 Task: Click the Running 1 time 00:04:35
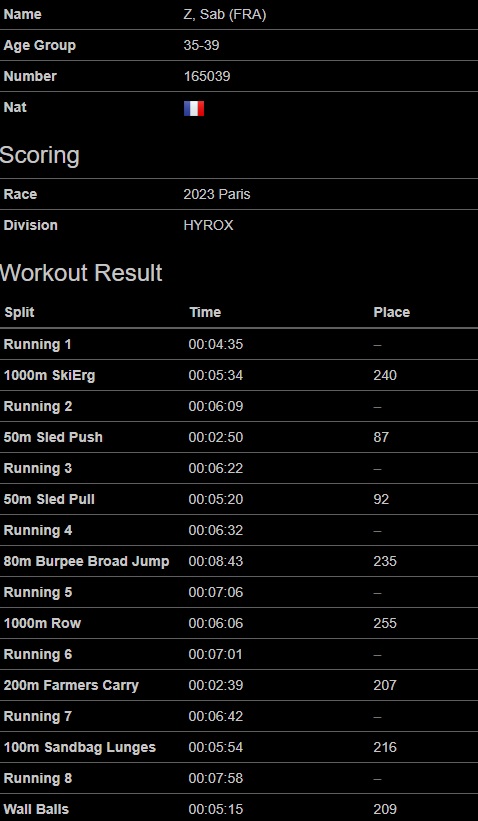click(x=216, y=345)
